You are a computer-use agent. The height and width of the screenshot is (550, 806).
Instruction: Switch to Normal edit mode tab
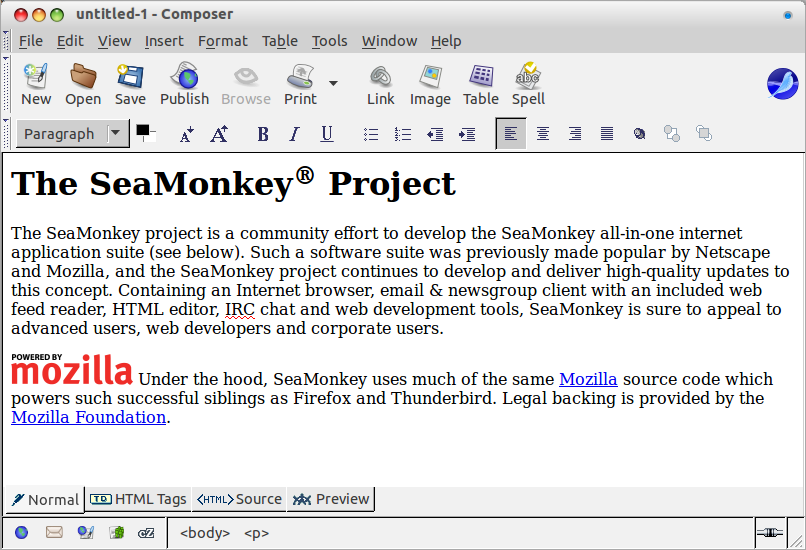[x=45, y=500]
